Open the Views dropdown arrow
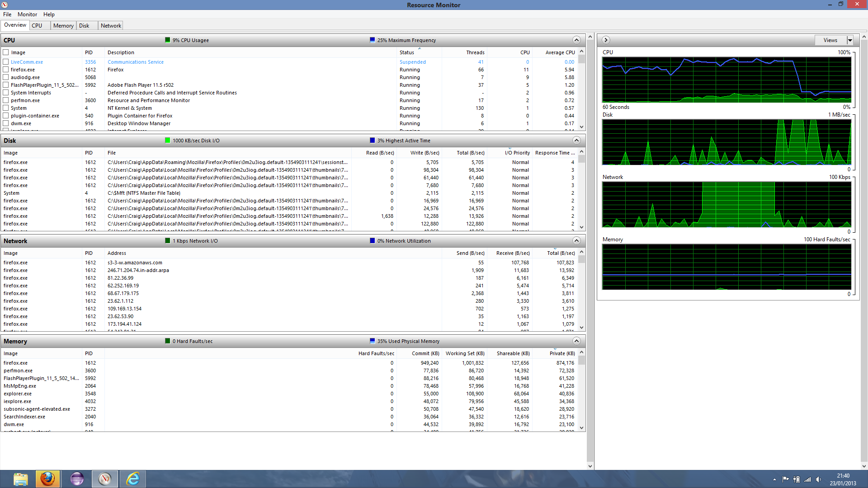Screen dimensions: 868x488 pyautogui.click(x=849, y=40)
